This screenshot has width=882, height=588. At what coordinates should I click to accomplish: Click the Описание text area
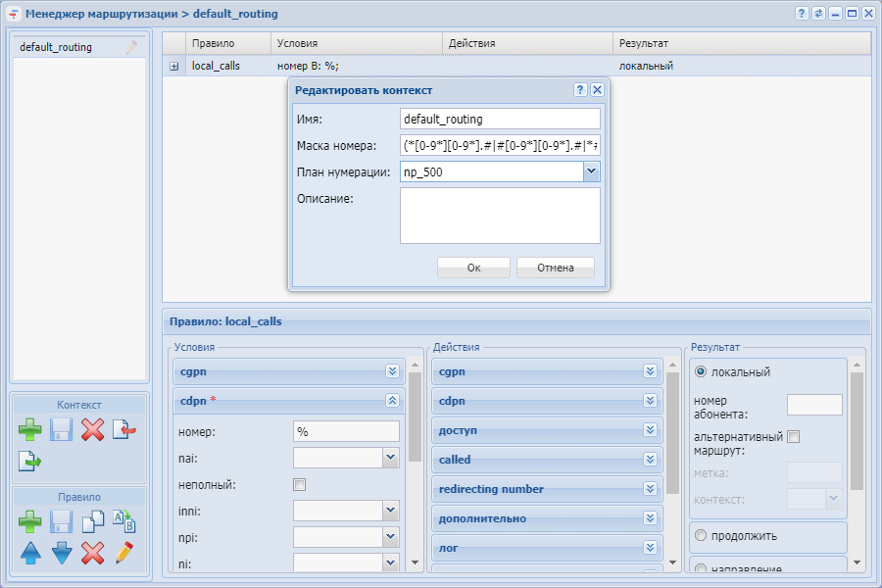coord(500,216)
